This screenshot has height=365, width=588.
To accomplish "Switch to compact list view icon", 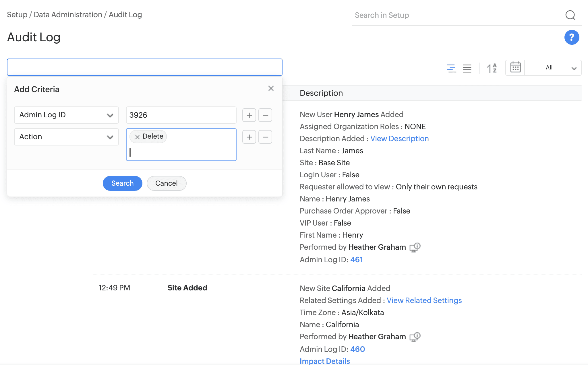I will click(467, 68).
